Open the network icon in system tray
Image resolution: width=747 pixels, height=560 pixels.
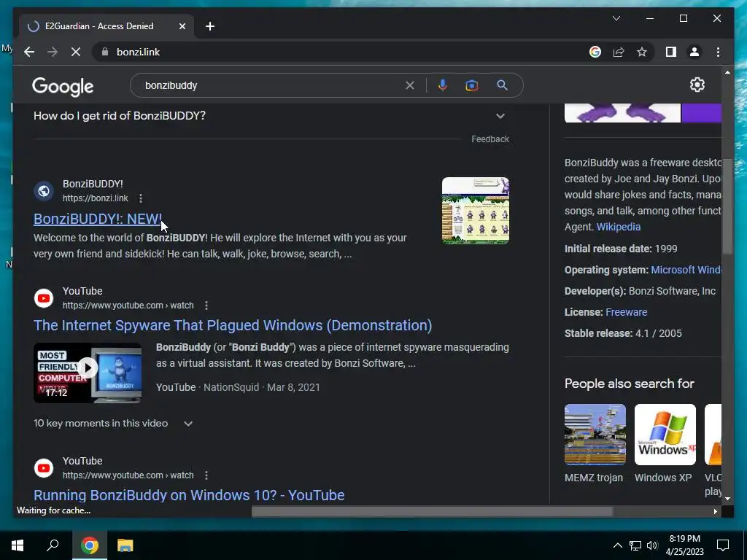coord(635,545)
